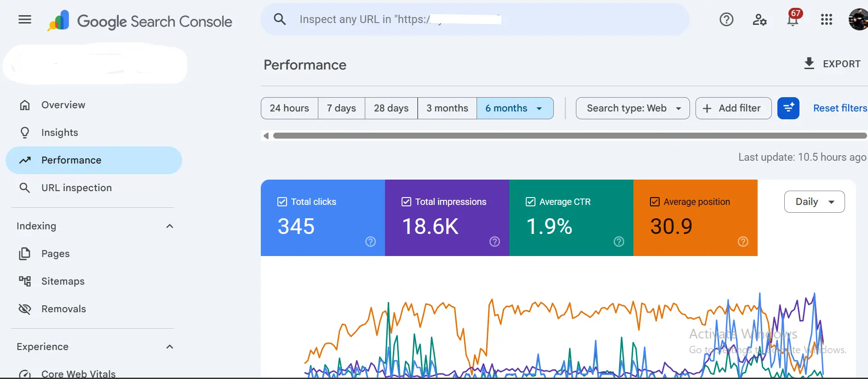Viewport: 868px width, 379px height.
Task: Click the scroll-left arrow of filter bar
Action: pos(266,135)
